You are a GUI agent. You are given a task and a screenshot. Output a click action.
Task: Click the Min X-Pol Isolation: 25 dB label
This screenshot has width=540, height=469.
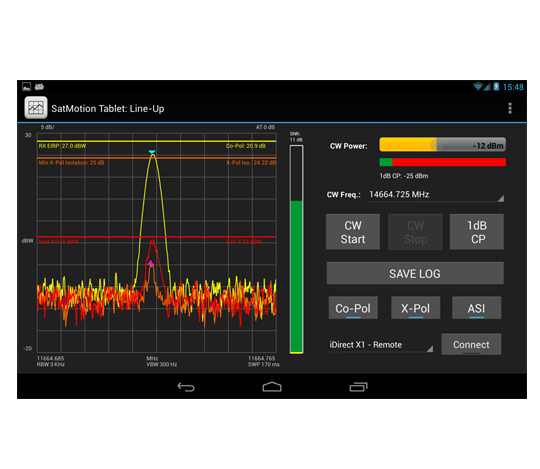[71, 163]
